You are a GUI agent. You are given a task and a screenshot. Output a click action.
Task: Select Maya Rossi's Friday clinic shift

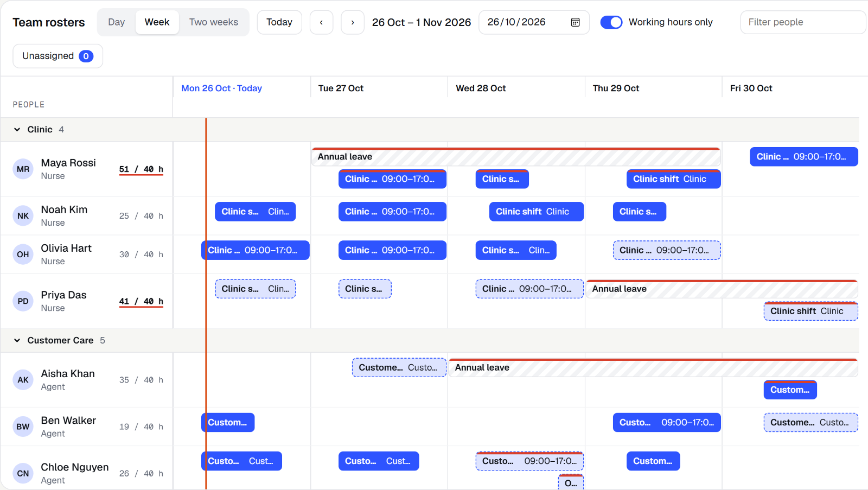[804, 157]
